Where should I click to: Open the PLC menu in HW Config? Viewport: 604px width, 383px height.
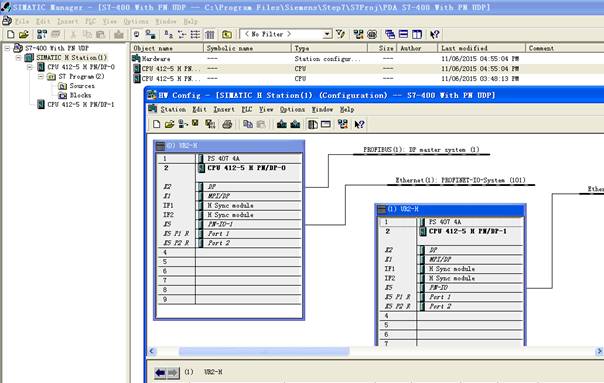tap(247, 109)
